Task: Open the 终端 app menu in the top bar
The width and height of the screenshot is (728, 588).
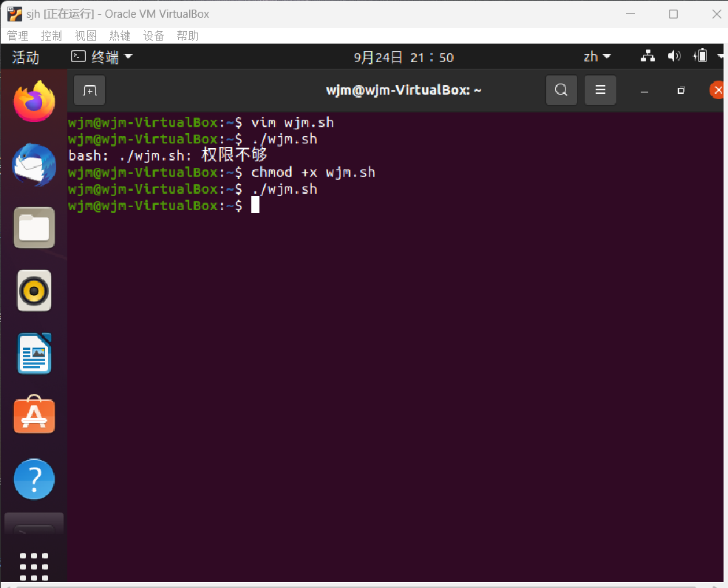Action: coord(102,57)
